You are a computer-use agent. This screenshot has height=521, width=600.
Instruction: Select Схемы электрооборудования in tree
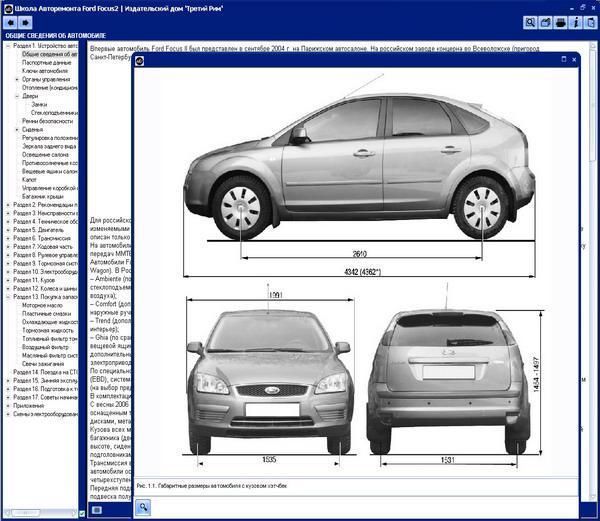tap(45, 414)
